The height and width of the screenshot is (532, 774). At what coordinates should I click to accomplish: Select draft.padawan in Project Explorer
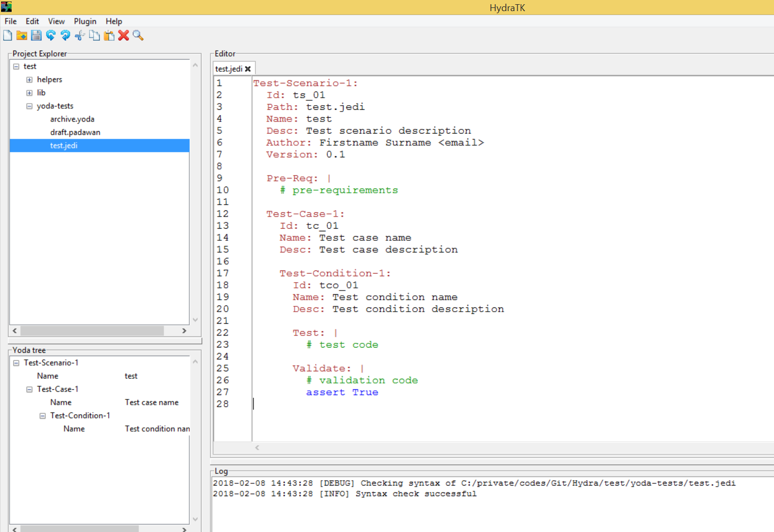[x=75, y=133]
